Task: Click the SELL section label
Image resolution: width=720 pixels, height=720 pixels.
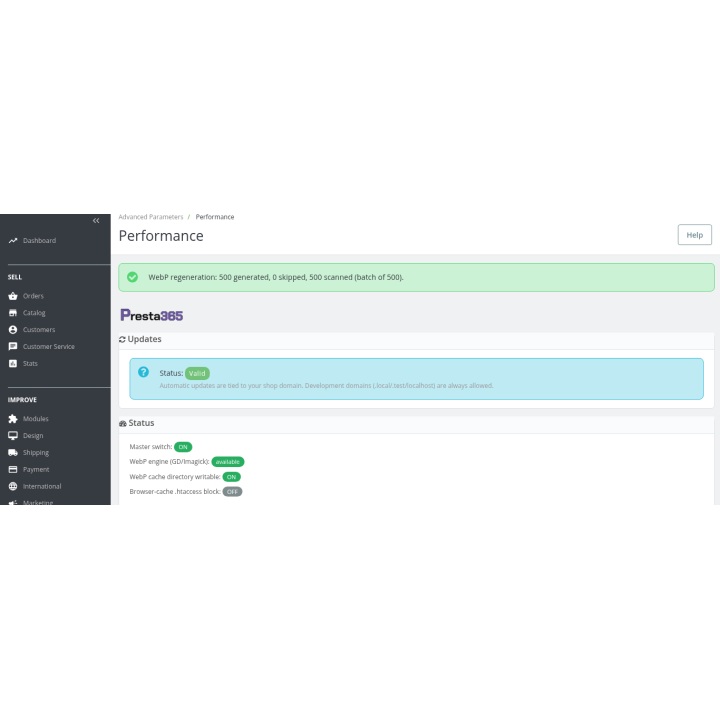Action: pyautogui.click(x=15, y=277)
